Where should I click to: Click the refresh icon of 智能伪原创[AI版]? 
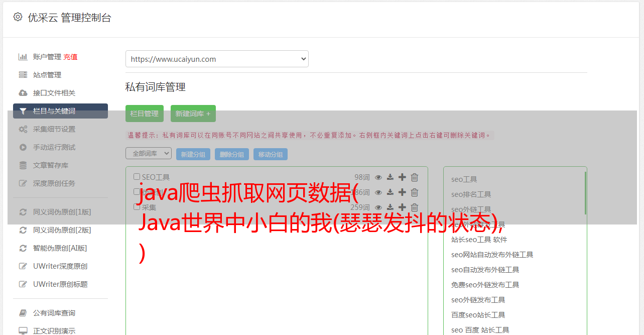pos(23,248)
